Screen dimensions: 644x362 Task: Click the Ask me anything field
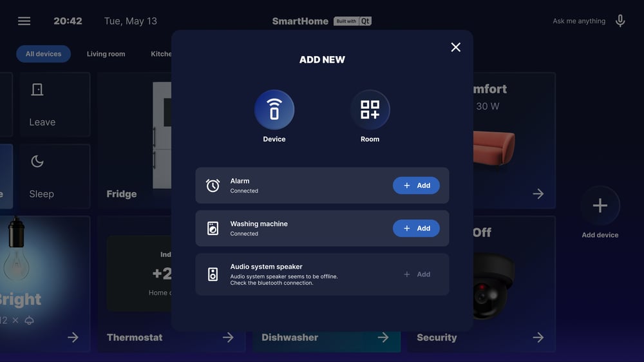coord(578,21)
